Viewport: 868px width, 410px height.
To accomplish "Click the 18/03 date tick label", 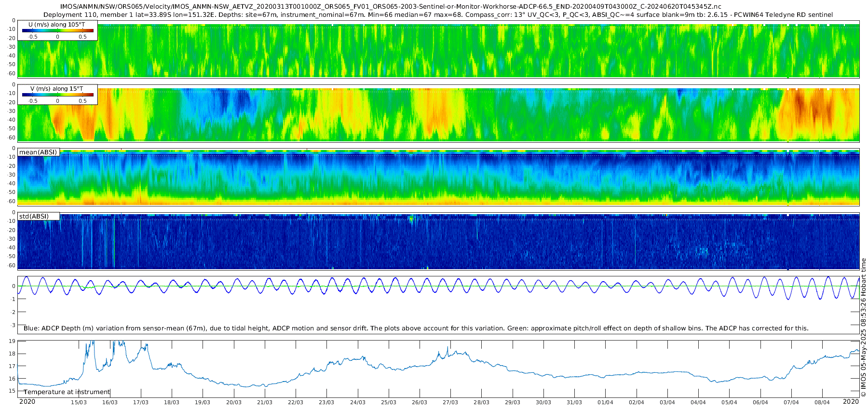I will click(x=172, y=402).
